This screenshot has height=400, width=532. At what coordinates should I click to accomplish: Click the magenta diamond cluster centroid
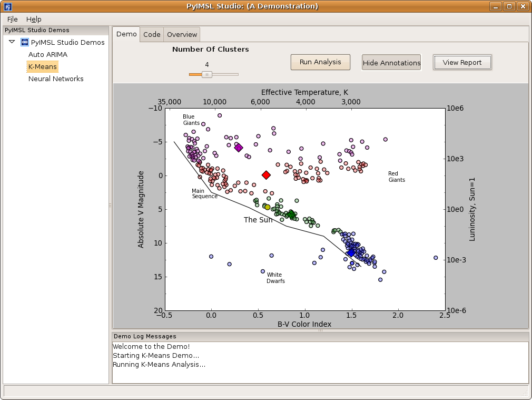pos(239,148)
